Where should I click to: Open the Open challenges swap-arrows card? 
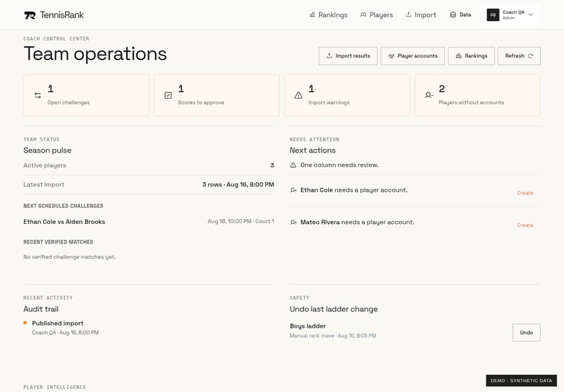pos(86,95)
